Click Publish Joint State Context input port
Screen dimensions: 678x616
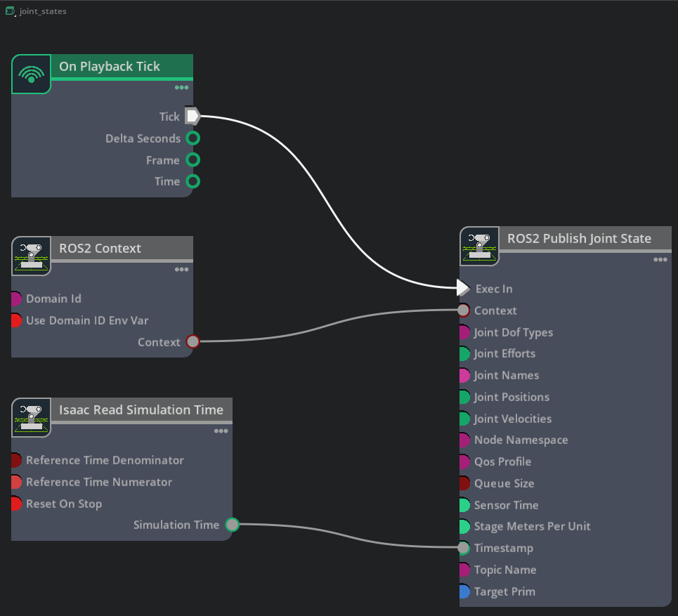point(463,310)
